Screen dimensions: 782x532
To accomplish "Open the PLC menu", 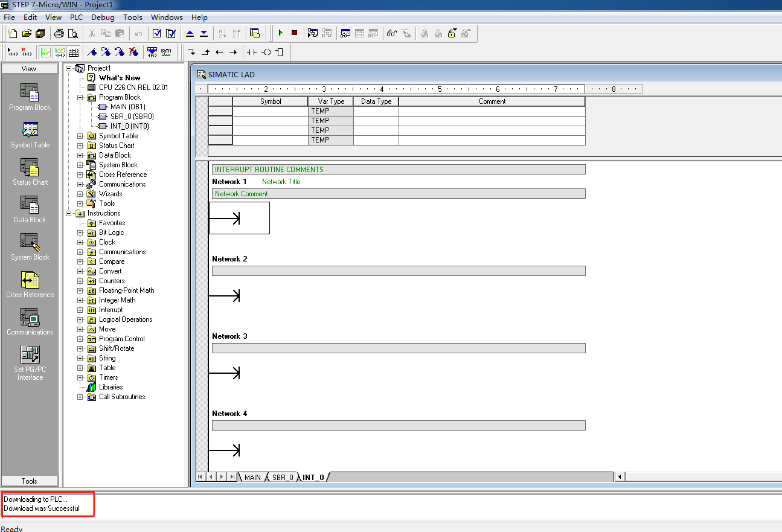I will coord(76,18).
